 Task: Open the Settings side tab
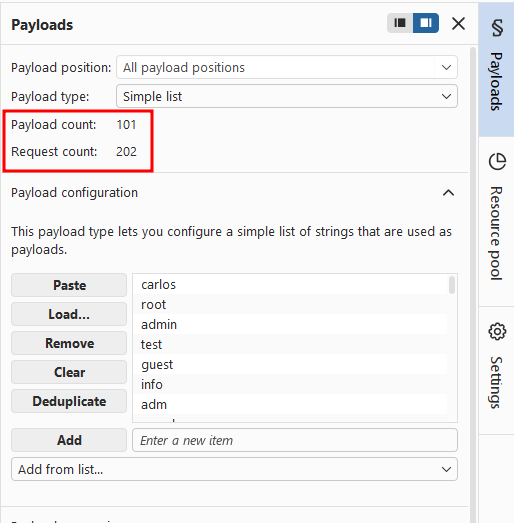[496, 371]
